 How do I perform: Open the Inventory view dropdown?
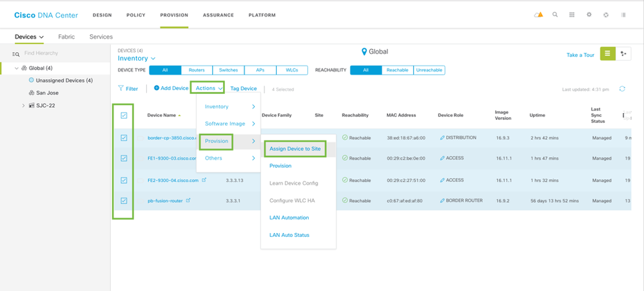(x=137, y=59)
